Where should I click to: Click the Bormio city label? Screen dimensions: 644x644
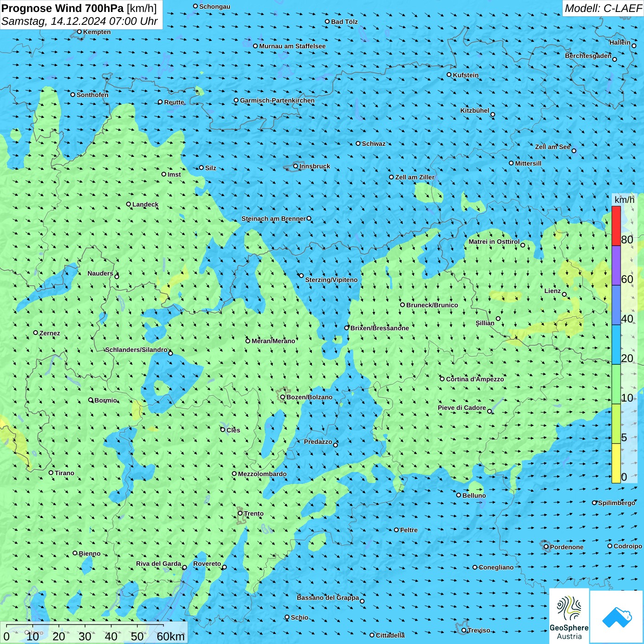point(106,400)
